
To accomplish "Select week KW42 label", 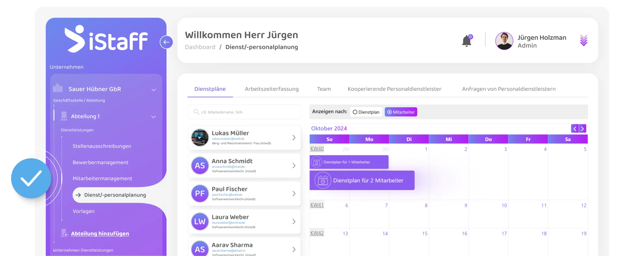I will point(317,233).
